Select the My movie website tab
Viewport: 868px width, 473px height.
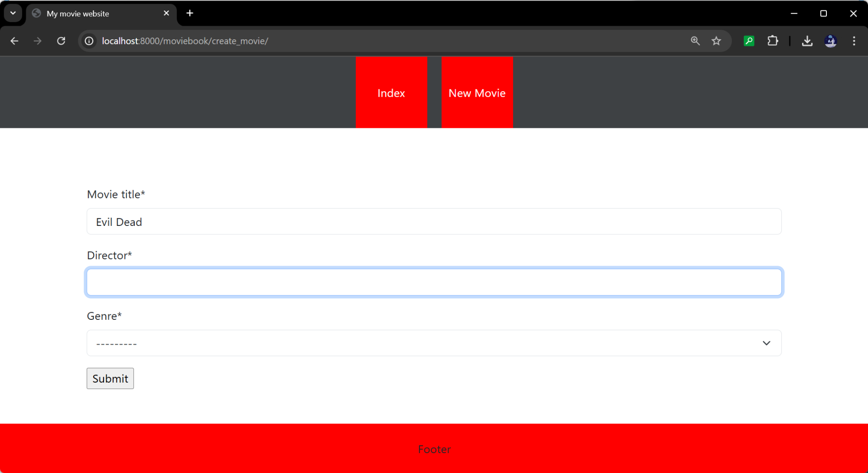101,14
